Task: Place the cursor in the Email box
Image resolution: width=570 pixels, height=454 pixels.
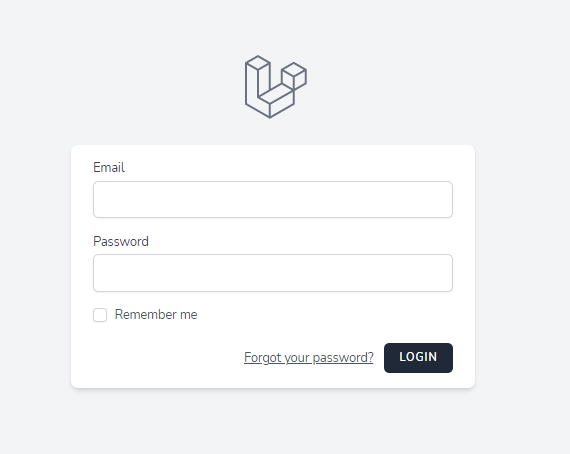Action: 273,200
